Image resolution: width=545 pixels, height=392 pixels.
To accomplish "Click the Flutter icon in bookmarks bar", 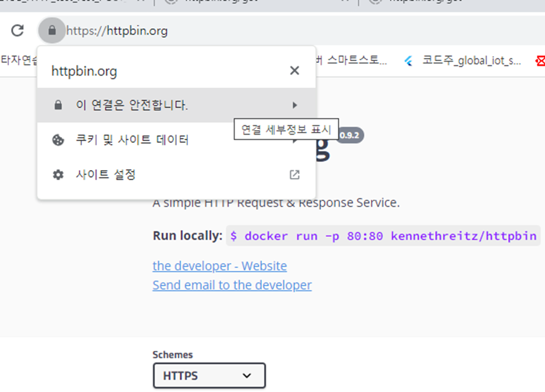I will [x=409, y=61].
